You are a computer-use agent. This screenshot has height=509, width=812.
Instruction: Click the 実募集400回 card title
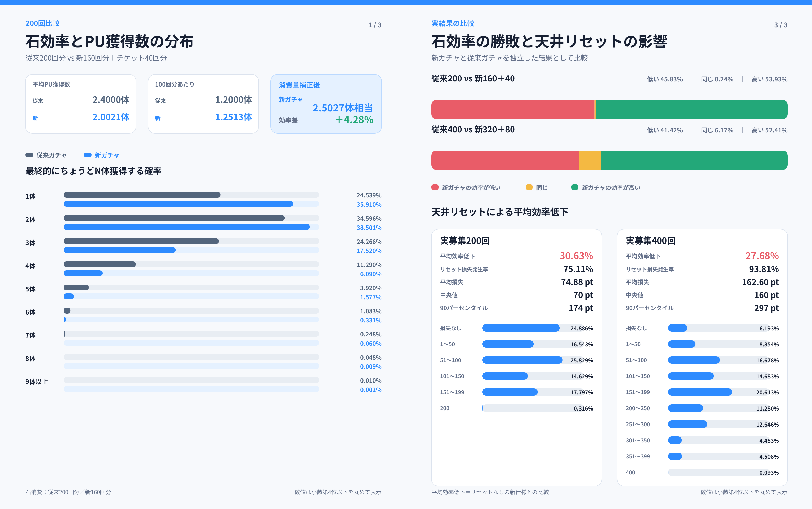(x=650, y=241)
